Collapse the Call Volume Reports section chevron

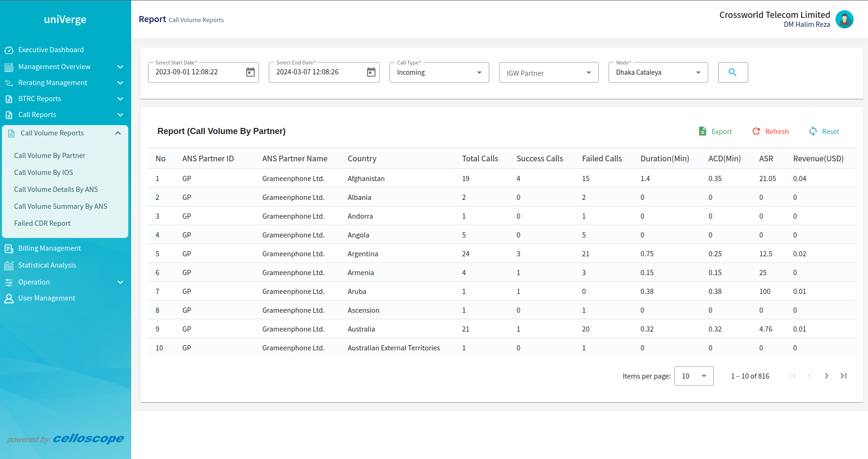point(118,133)
